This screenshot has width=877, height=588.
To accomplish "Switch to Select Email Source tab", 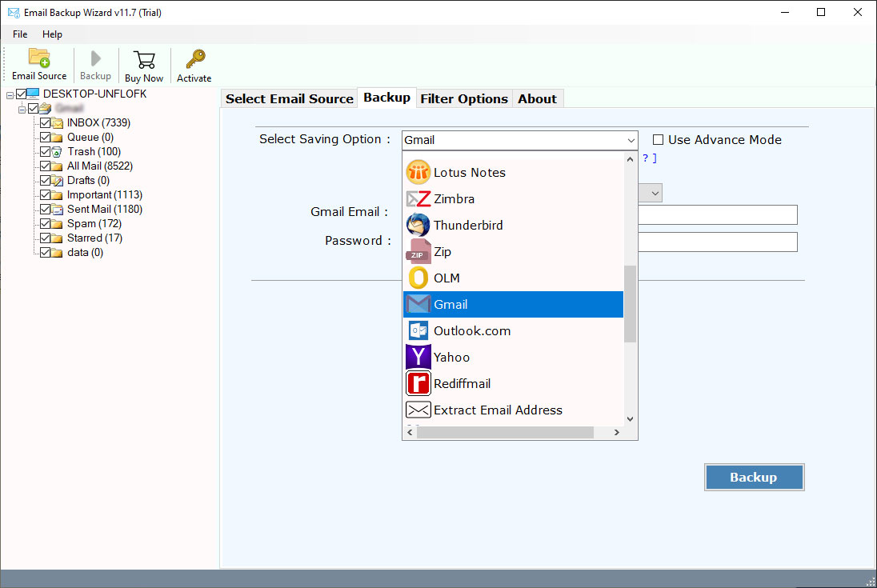I will [290, 99].
